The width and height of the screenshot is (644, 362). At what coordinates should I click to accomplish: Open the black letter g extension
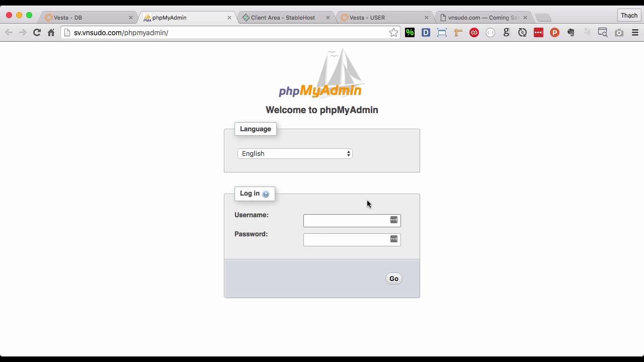click(x=506, y=33)
